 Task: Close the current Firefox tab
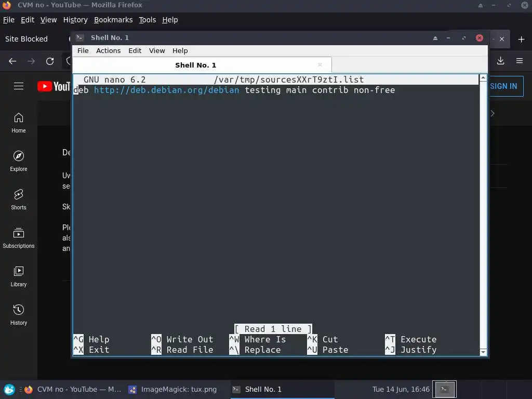502,39
